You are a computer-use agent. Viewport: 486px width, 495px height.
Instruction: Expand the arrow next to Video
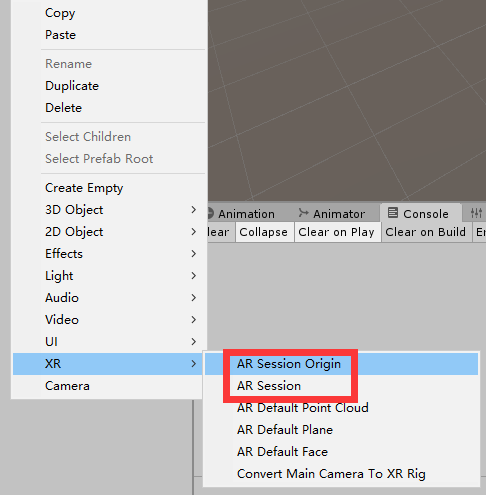tap(194, 320)
